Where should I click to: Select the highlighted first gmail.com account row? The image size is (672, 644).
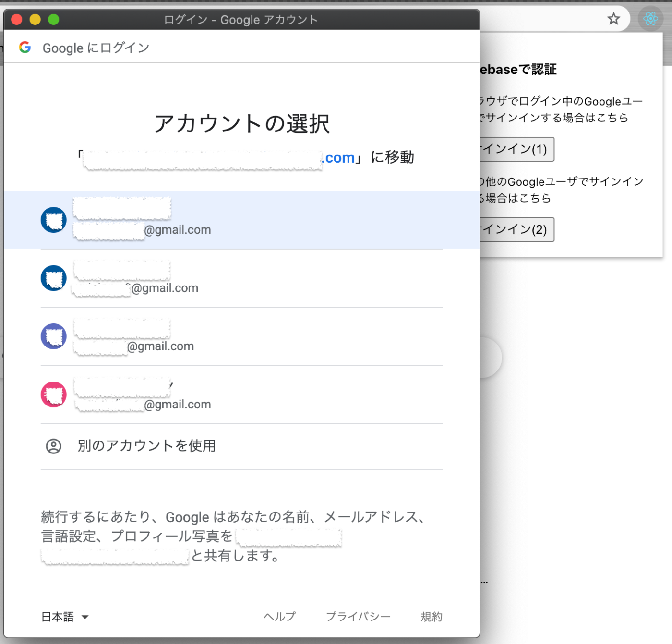coord(241,220)
